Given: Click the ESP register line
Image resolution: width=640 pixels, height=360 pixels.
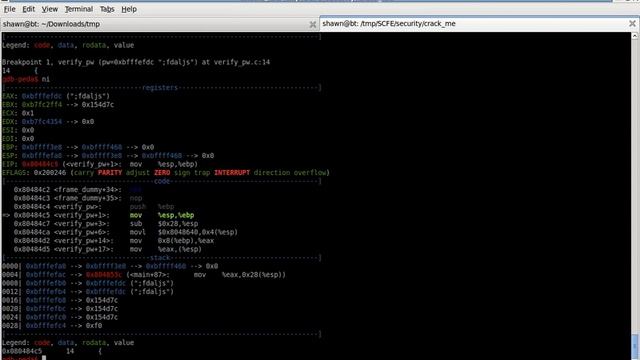Looking at the screenshot, I should click(108, 156).
